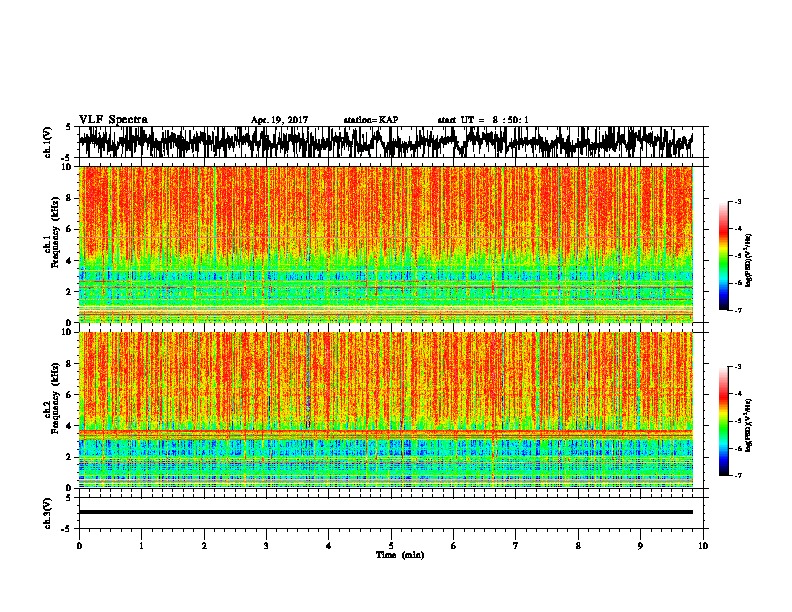Click the "-5" tick on ch.3(V) axis
This screenshot has width=792, height=612.
point(67,529)
